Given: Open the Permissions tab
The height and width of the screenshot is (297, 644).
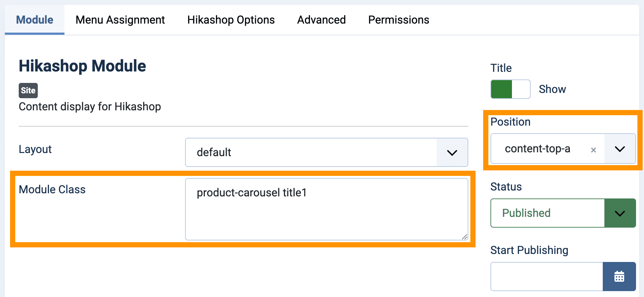Looking at the screenshot, I should pyautogui.click(x=399, y=20).
